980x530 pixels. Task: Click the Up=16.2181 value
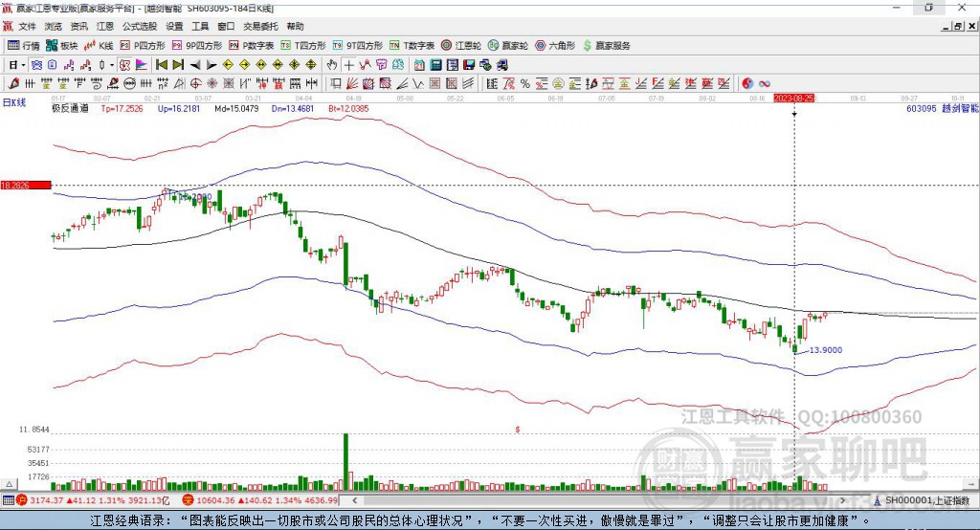click(179, 108)
